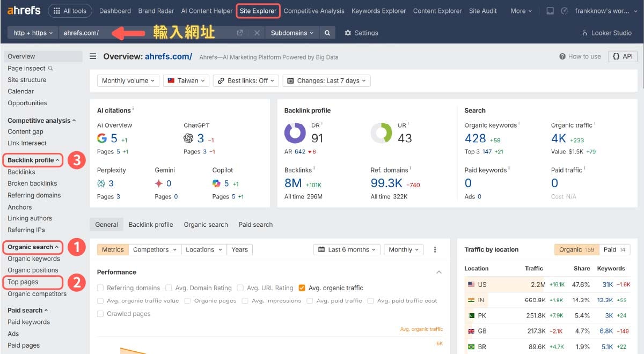The height and width of the screenshot is (354, 644).
Task: Enable Organic pages checkbox
Action: click(188, 301)
